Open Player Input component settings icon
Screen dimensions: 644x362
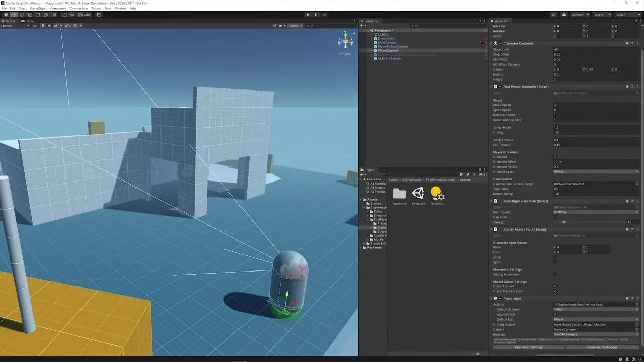632,298
